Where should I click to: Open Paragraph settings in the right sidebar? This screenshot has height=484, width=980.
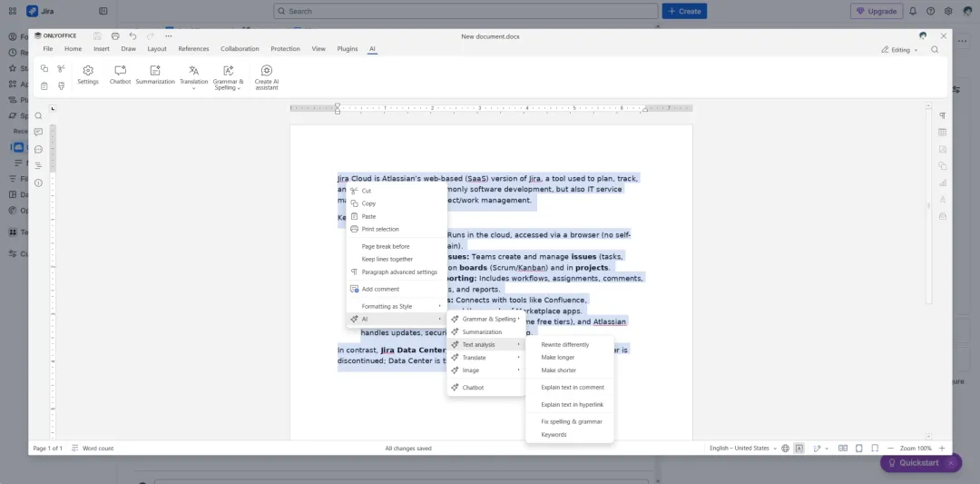click(943, 115)
